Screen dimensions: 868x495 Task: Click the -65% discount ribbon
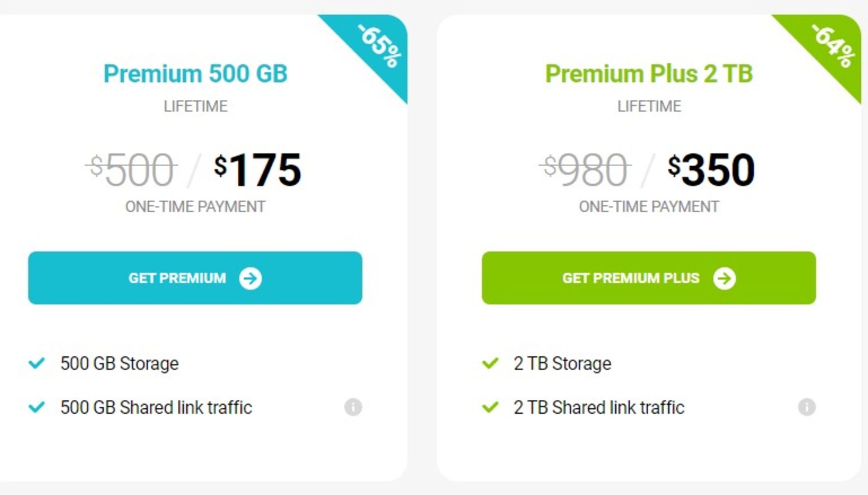379,46
